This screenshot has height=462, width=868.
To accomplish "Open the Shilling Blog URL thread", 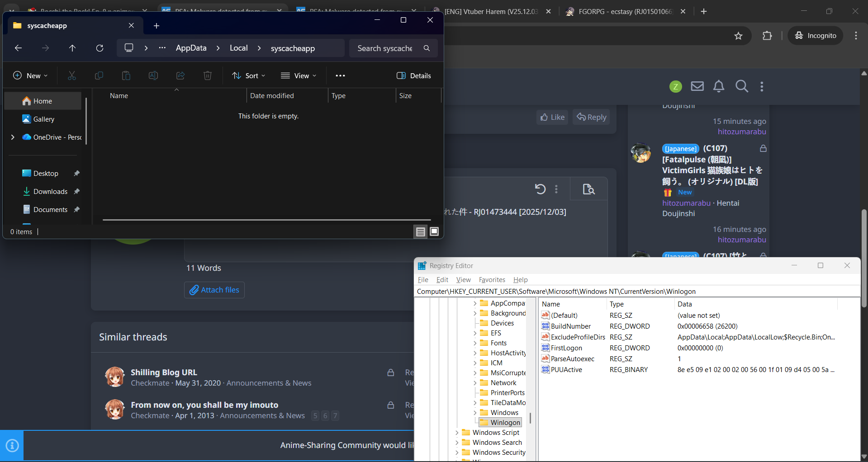I will tap(164, 372).
